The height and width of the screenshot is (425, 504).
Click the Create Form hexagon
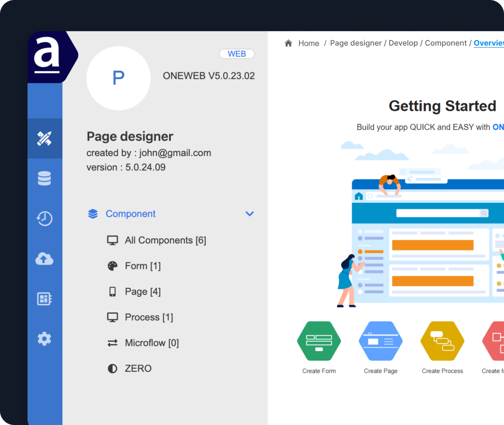pyautogui.click(x=319, y=341)
